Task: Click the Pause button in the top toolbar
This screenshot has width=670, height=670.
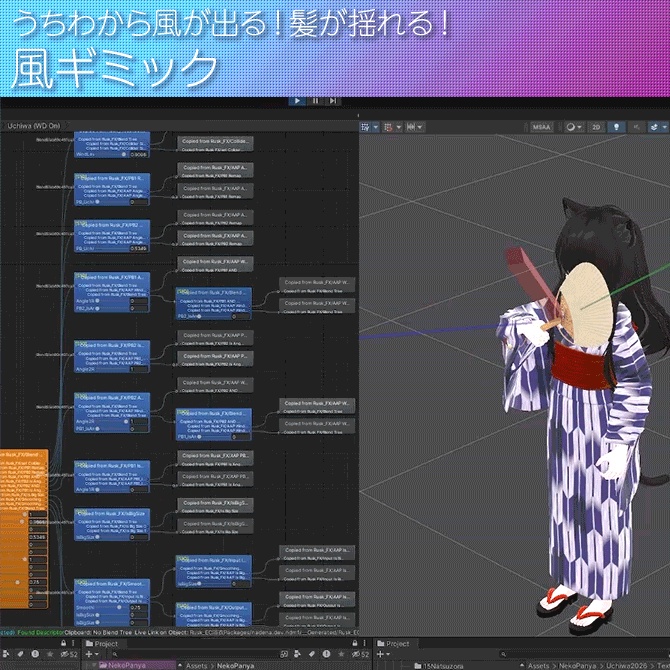Action: pyautogui.click(x=315, y=101)
